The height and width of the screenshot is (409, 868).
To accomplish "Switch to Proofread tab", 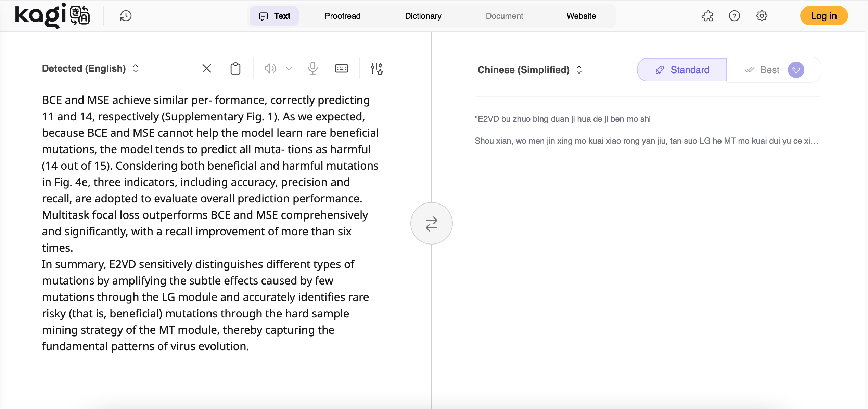I will coord(342,16).
